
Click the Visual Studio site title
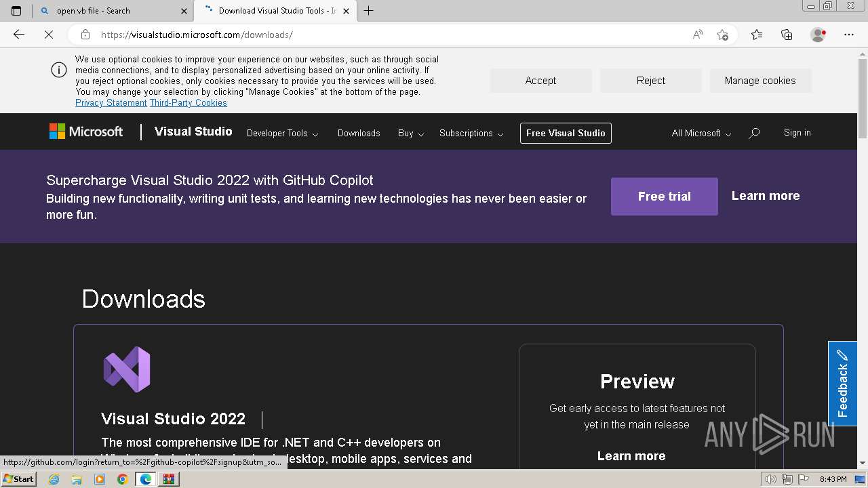click(193, 131)
